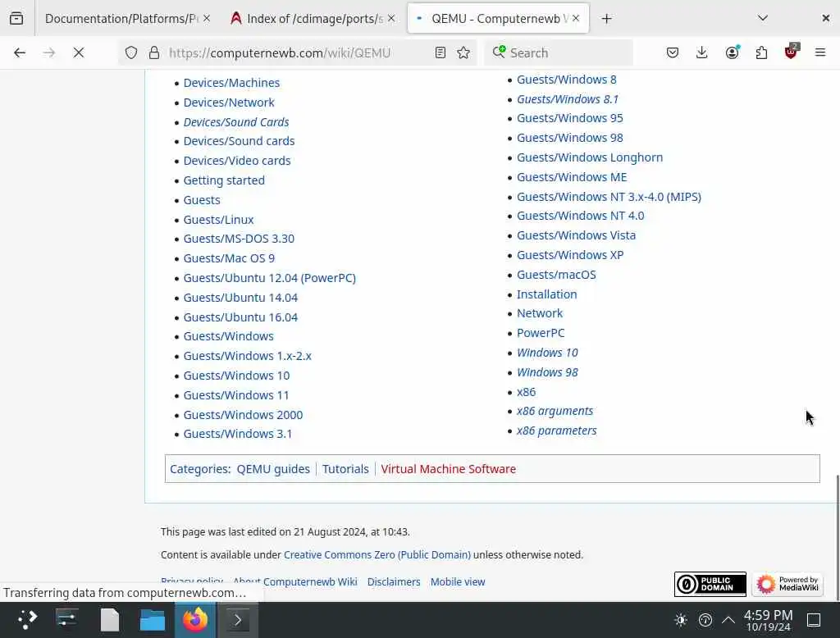This screenshot has height=638, width=840.
Task: Click the Powered by MediaWiki badge
Action: [787, 584]
